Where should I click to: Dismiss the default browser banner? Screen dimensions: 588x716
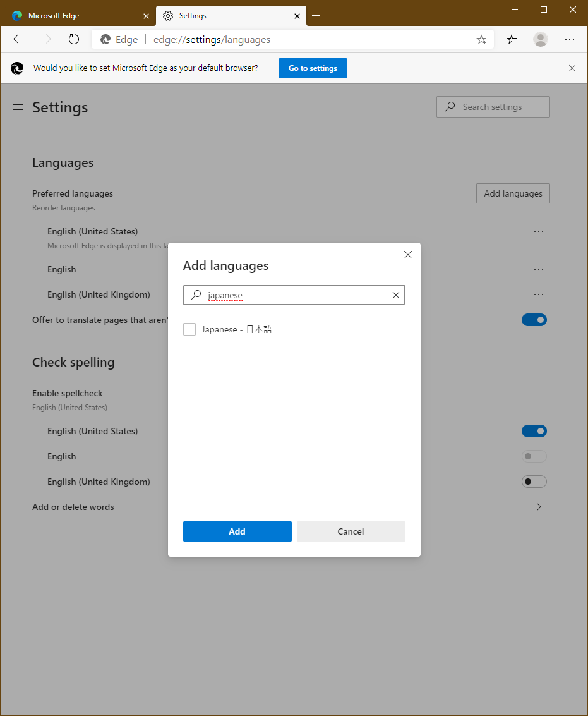572,68
